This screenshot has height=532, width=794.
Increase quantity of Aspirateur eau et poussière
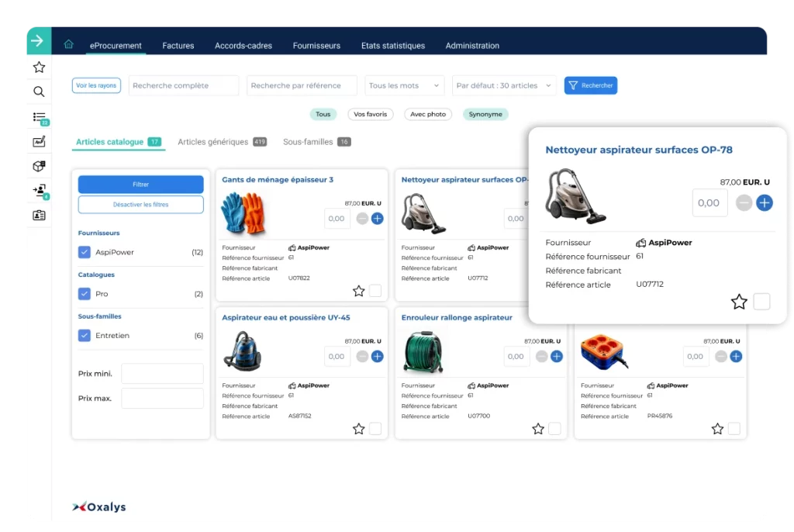(378, 357)
